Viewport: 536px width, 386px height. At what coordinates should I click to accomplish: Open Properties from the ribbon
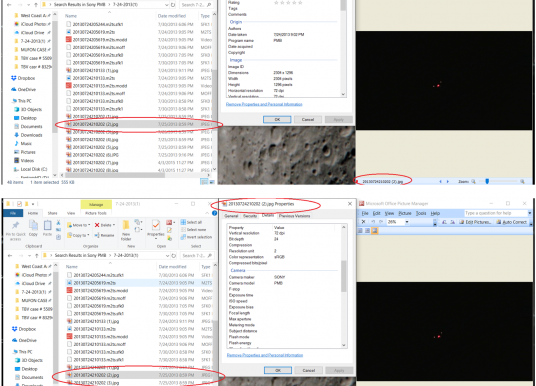pyautogui.click(x=156, y=225)
